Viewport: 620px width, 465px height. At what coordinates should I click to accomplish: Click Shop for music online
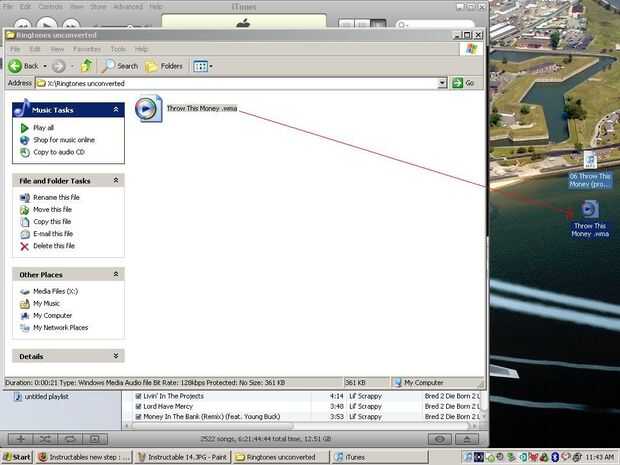point(64,140)
